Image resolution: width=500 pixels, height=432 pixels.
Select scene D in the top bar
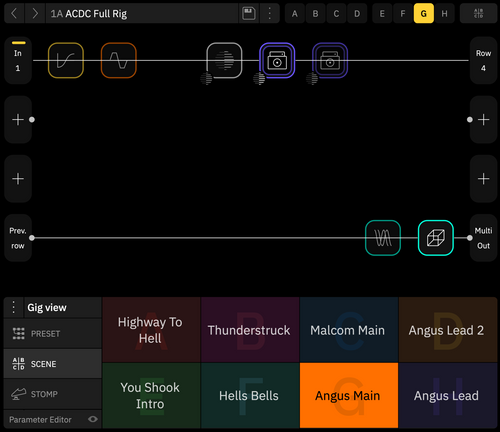coord(357,14)
